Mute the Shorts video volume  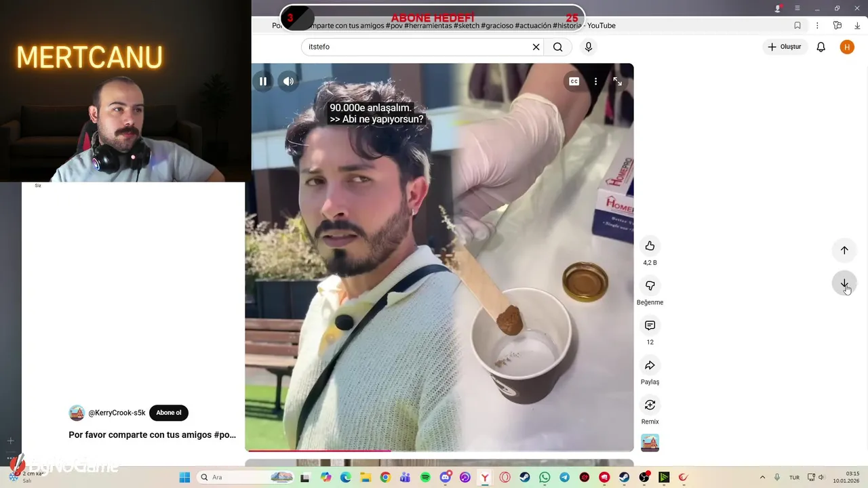(x=289, y=81)
